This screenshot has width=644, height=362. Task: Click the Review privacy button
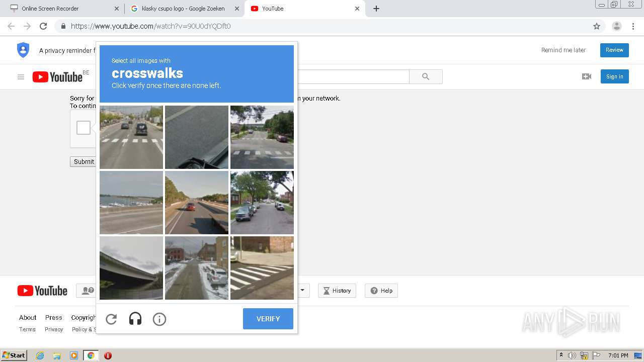[x=614, y=50]
